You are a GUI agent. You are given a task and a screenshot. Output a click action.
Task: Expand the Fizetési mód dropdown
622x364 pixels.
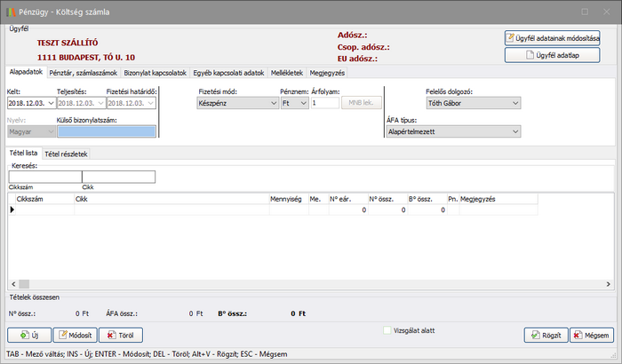click(x=272, y=103)
